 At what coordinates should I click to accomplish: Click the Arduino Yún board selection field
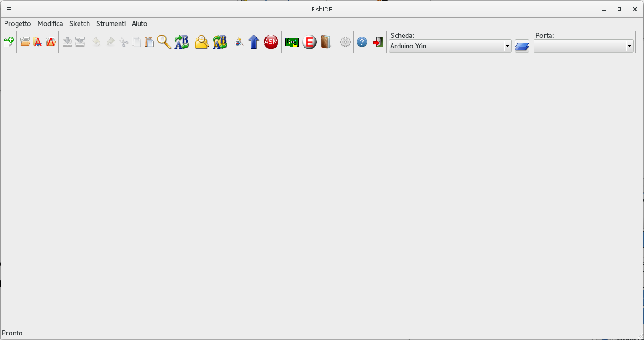(446, 46)
